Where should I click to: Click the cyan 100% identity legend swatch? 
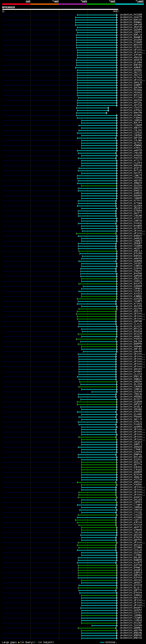[x=130, y=4]
